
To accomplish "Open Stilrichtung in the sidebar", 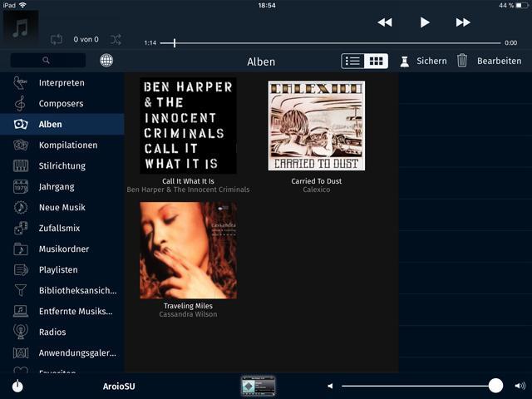I will tap(62, 166).
